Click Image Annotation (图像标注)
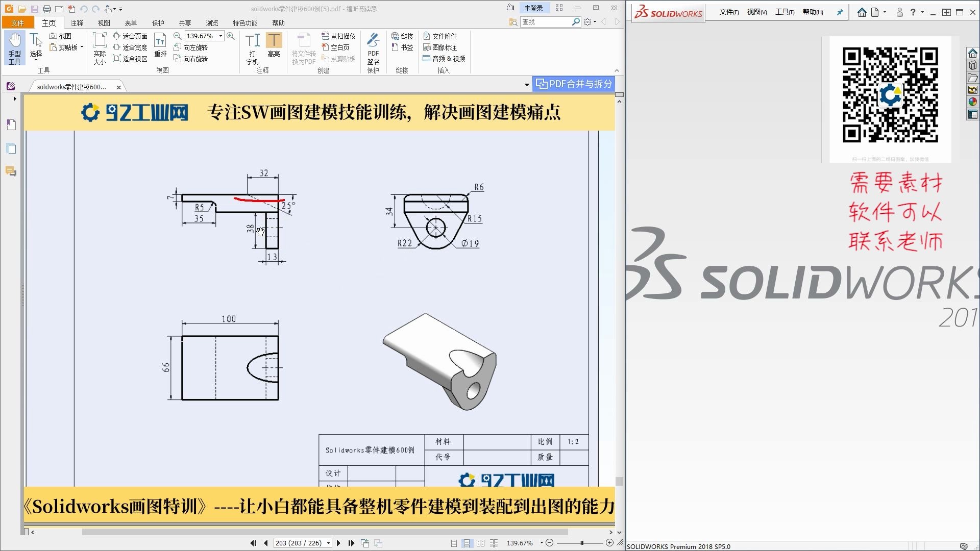 point(440,47)
